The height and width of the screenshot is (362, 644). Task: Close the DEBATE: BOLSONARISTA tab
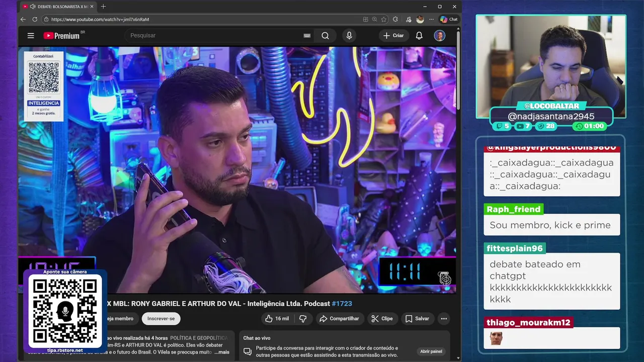click(92, 7)
